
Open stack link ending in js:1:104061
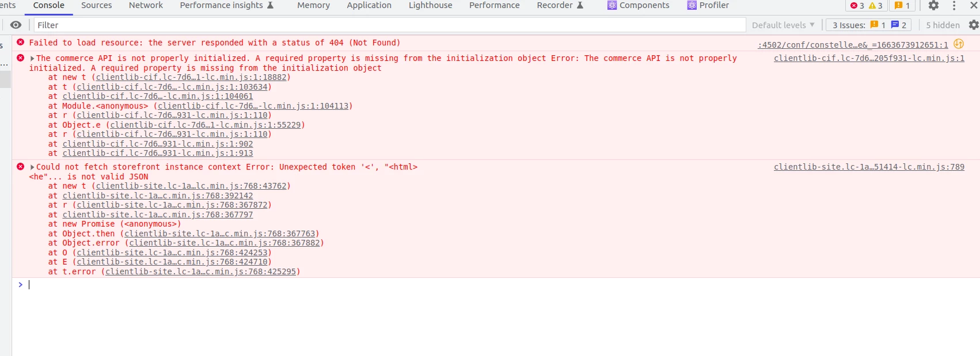point(158,96)
